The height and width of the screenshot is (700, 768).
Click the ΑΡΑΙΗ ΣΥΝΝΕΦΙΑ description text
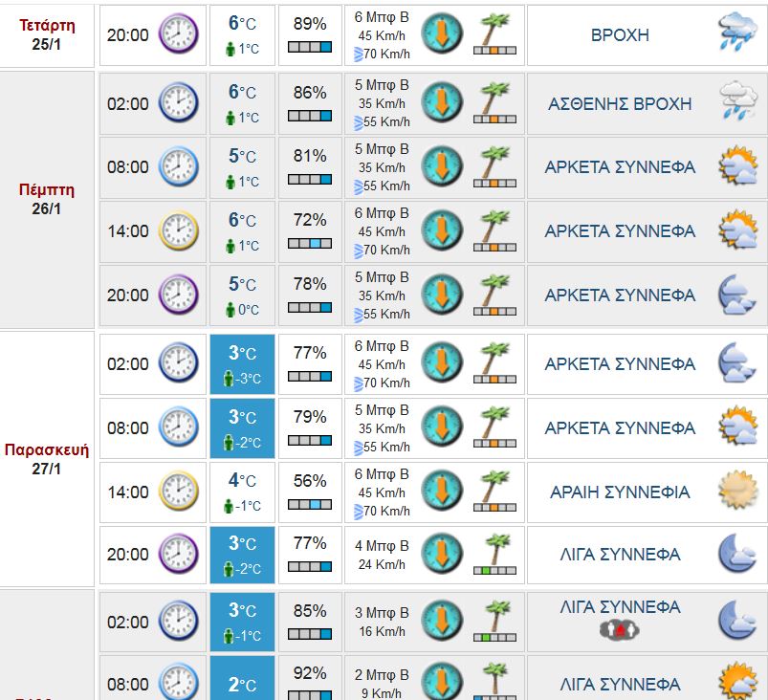pyautogui.click(x=620, y=492)
